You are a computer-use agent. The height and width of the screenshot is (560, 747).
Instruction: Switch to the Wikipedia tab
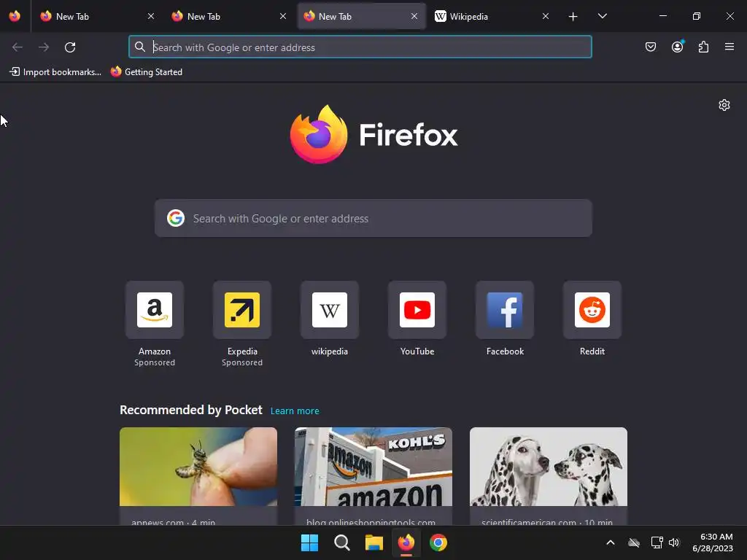pos(492,16)
